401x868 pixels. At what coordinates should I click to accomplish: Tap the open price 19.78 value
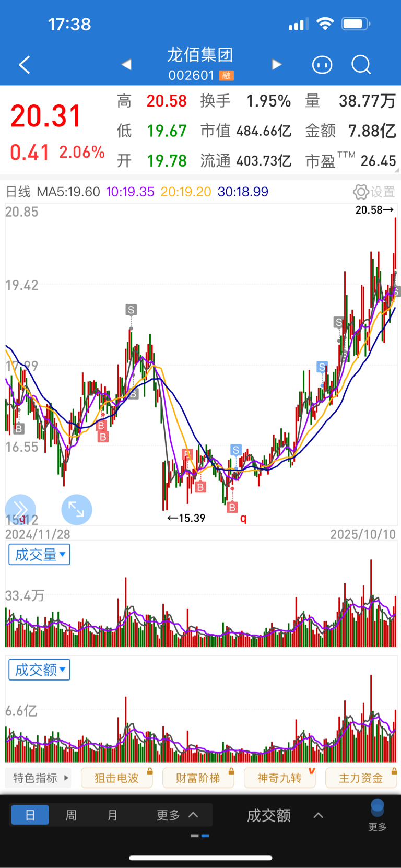tap(167, 161)
